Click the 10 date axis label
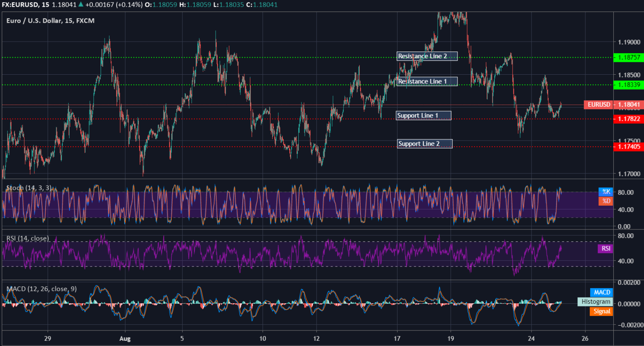The image size is (644, 346). pos(263,339)
